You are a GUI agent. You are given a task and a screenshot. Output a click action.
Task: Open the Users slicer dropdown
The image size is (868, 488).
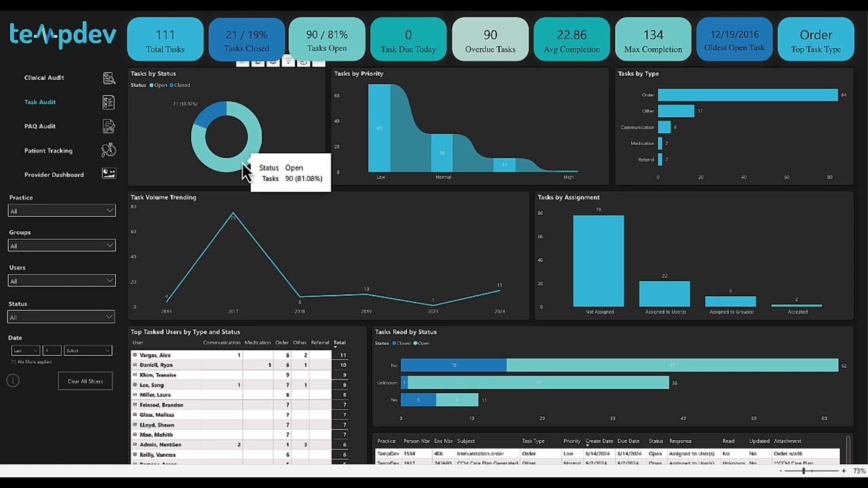coord(62,281)
